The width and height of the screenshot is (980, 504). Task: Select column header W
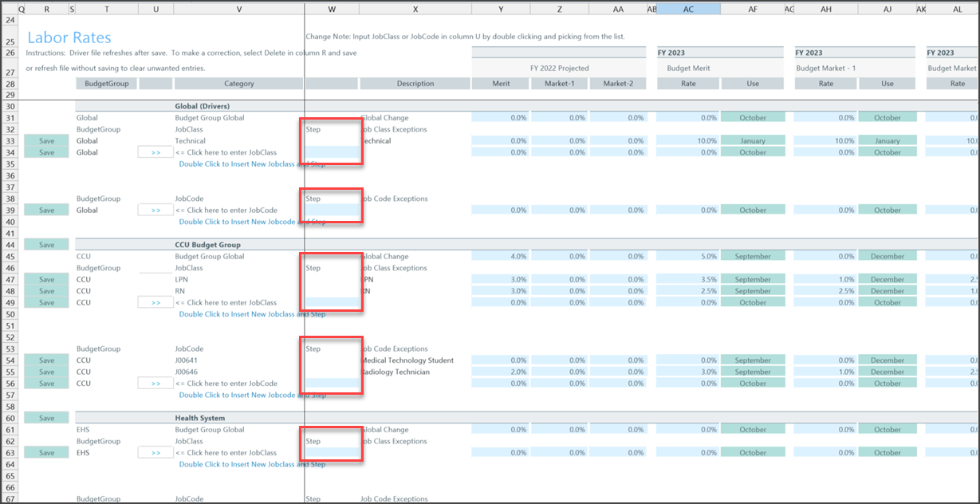332,9
